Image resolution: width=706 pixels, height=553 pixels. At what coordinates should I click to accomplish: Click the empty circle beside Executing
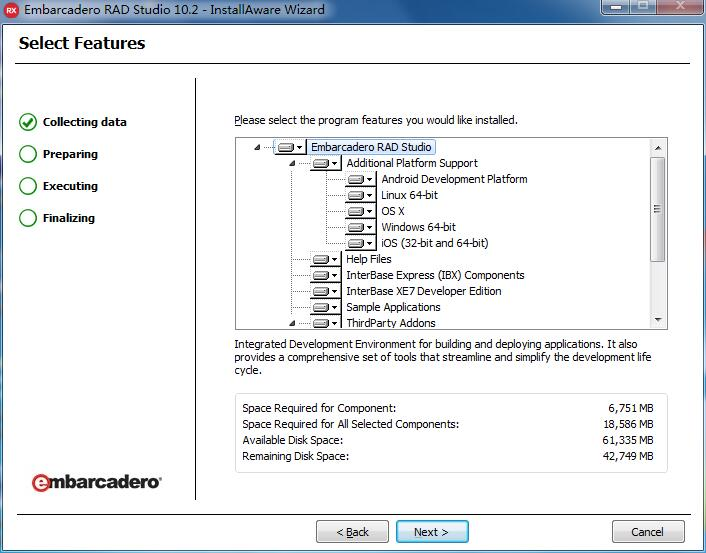tap(28, 186)
